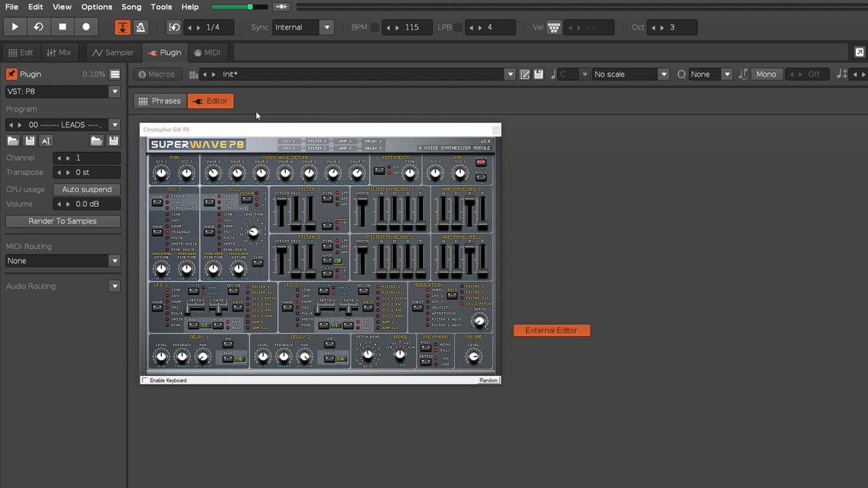This screenshot has height=488, width=868.
Task: Switch to the Sampler tab
Action: click(x=113, y=53)
